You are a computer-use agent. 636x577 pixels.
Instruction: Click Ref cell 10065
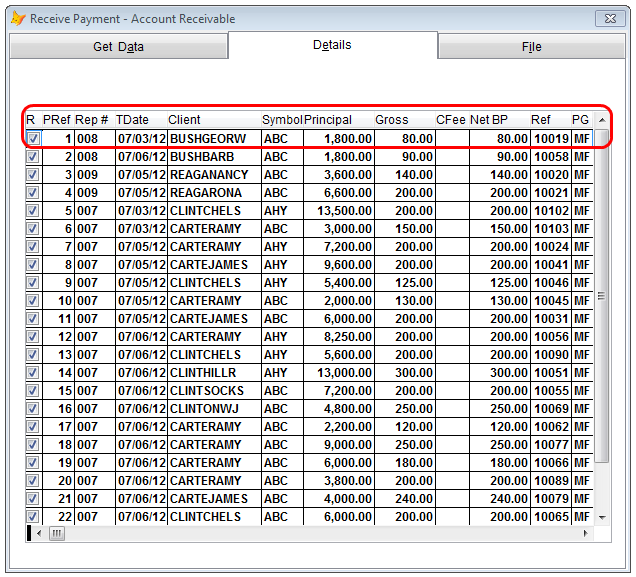pyautogui.click(x=551, y=517)
